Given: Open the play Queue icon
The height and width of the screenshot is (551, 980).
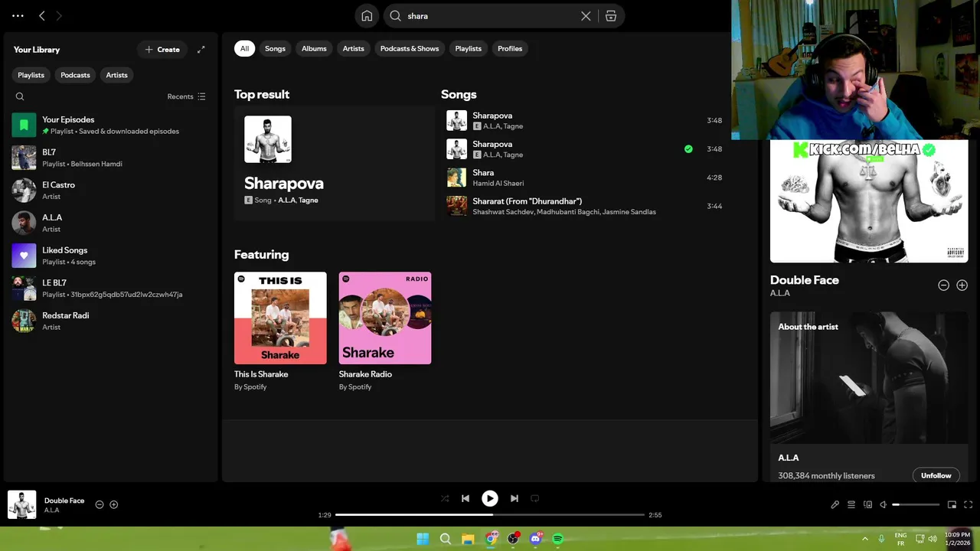Looking at the screenshot, I should coord(851,504).
